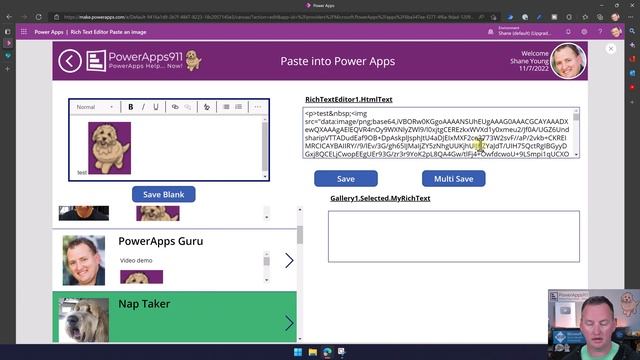
Task: Click the browser favorites star icon
Action: [x=585, y=17]
